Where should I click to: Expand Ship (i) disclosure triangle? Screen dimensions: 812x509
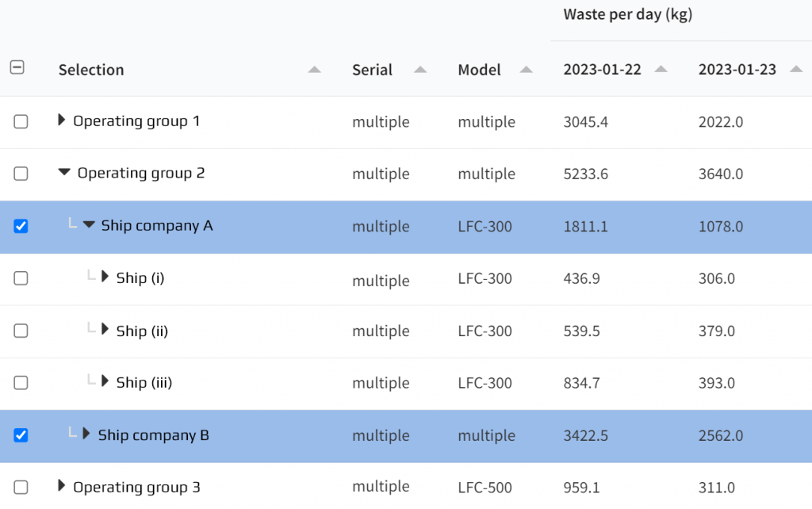[105, 277]
